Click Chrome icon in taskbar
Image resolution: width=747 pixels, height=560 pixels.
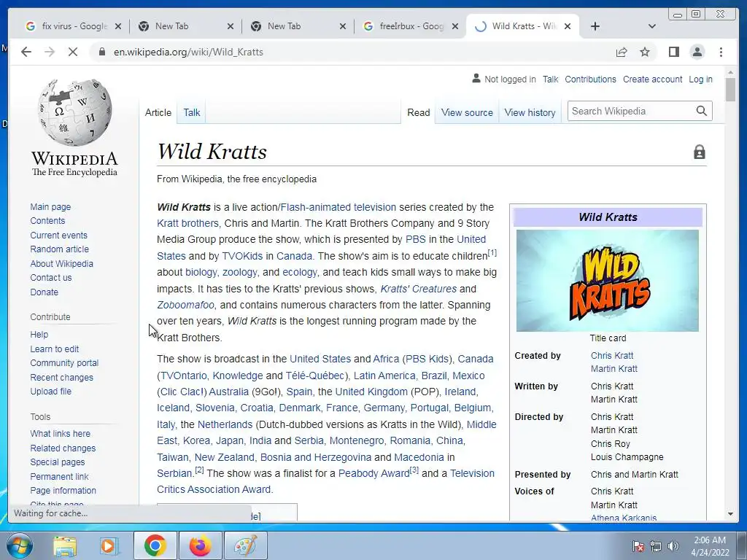155,545
